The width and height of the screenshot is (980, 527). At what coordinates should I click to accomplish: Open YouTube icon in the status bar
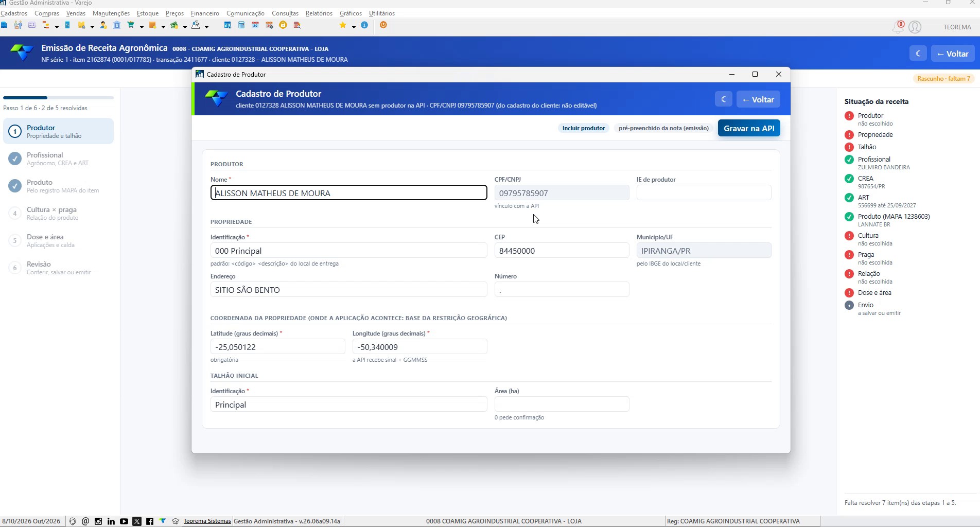pyautogui.click(x=124, y=521)
